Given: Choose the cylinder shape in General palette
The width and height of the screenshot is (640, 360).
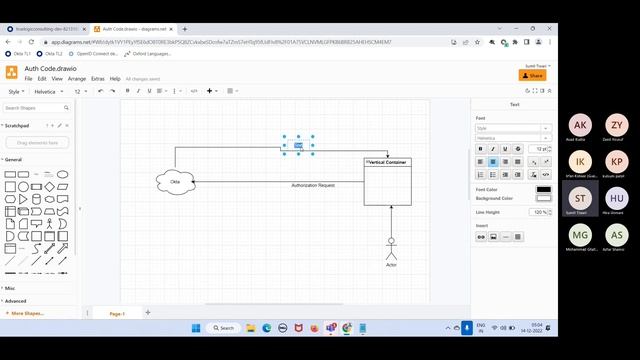Looking at the screenshot, I should [x=36, y=199].
